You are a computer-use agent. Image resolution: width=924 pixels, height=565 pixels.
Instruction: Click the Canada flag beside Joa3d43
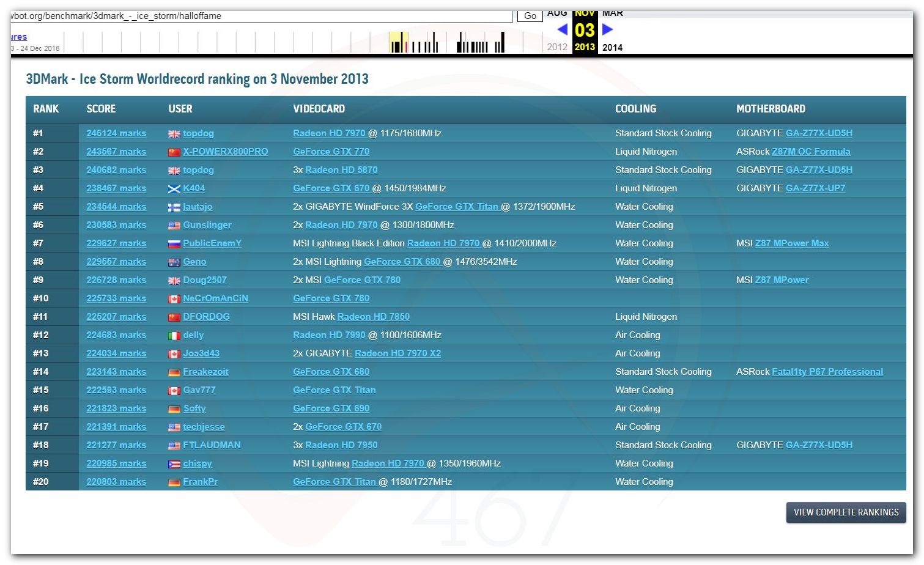[174, 354]
